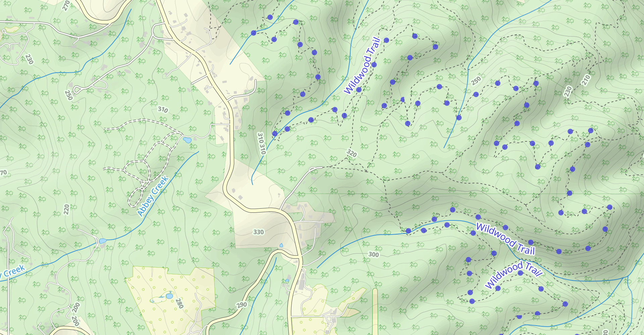Viewport: 644px width, 335px height.
Task: Click the pond on Abbey Creek
Action: click(x=103, y=241)
